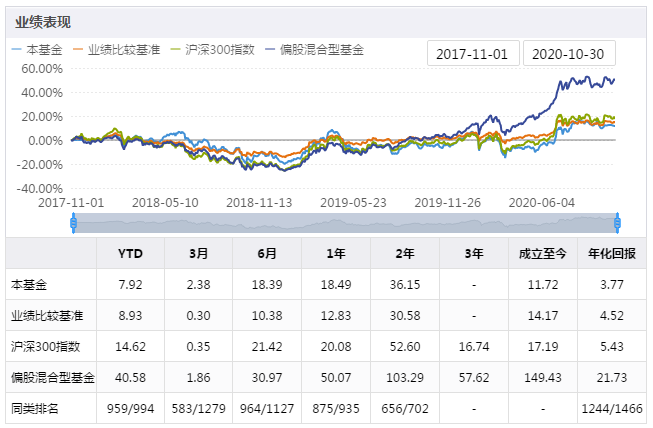Image resolution: width=653 pixels, height=428 pixels.
Task: Click x-axis date label 2020-06-04
Action: 542,203
